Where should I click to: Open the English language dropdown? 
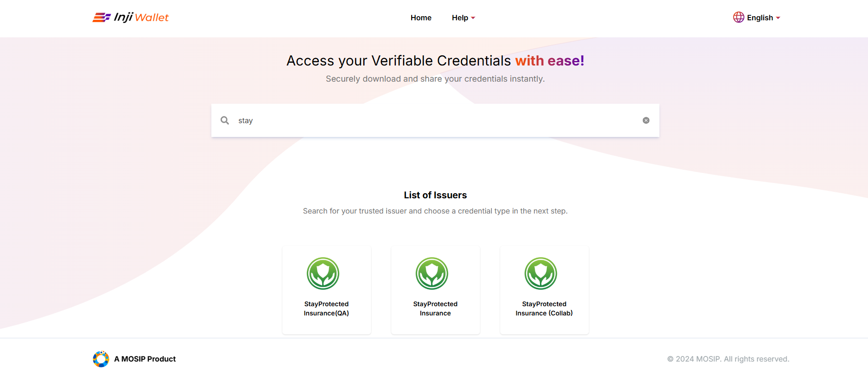tap(760, 18)
